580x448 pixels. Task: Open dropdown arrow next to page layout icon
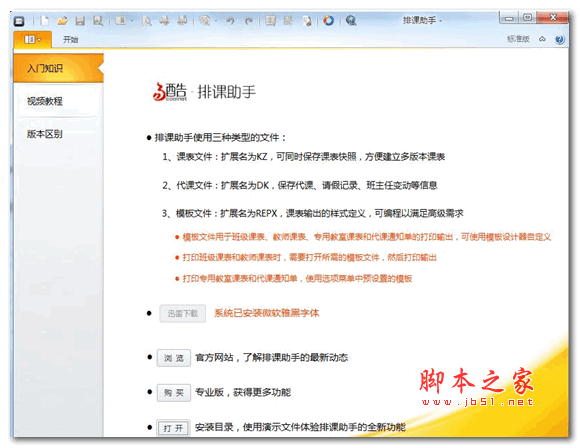(x=132, y=21)
